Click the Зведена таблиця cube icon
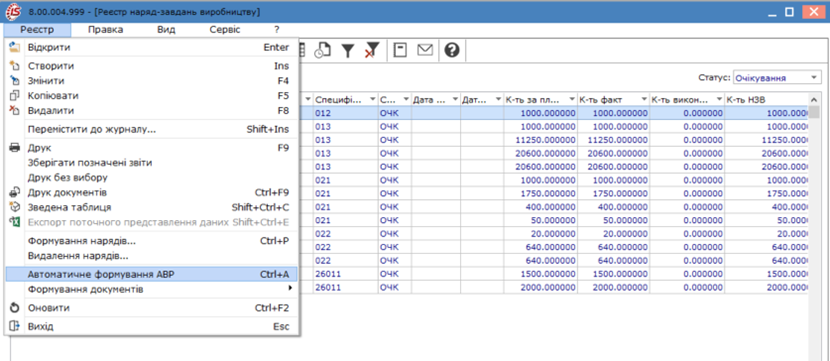The height and width of the screenshot is (361, 830). coord(15,207)
